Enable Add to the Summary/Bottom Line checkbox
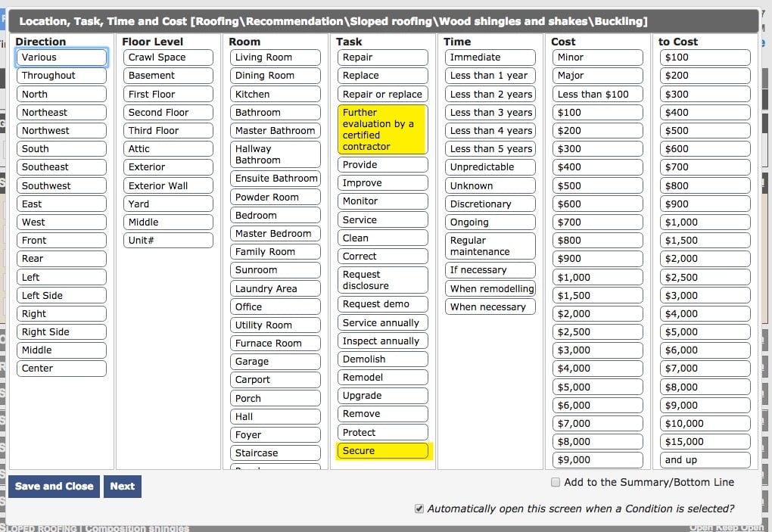The width and height of the screenshot is (772, 532). [x=556, y=482]
